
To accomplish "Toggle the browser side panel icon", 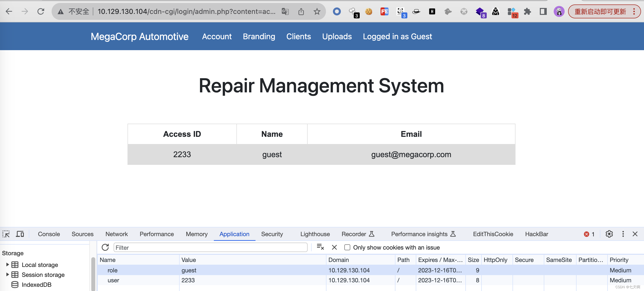I will tap(543, 11).
